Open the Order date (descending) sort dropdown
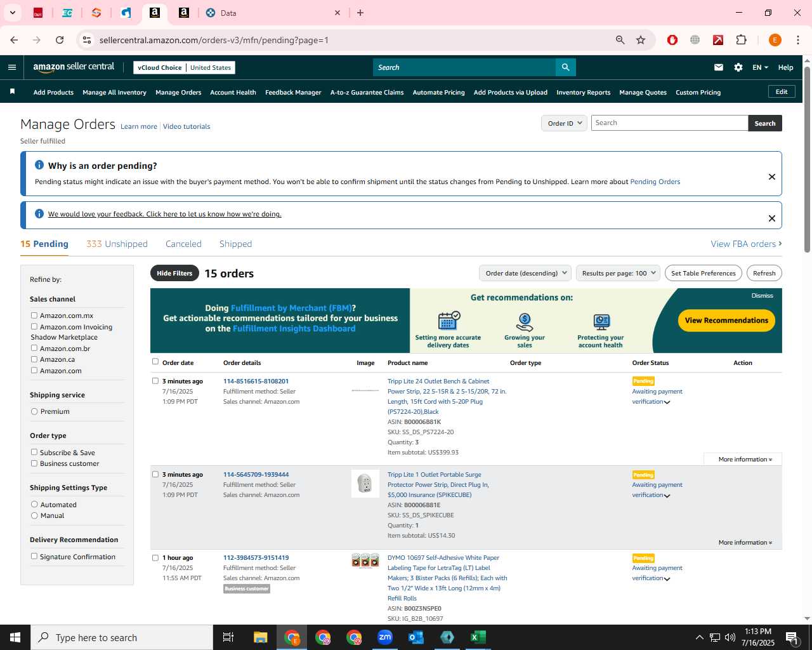The width and height of the screenshot is (812, 650). [x=525, y=274]
